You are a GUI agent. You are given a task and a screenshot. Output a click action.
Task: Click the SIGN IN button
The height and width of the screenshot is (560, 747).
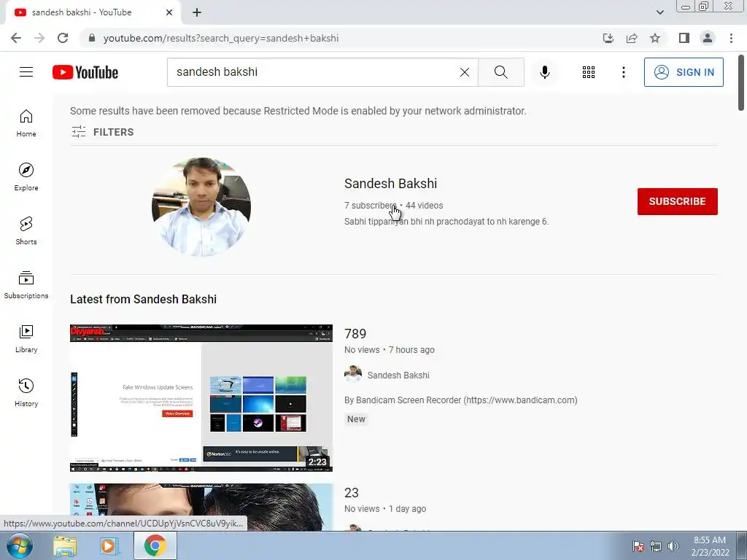(684, 72)
